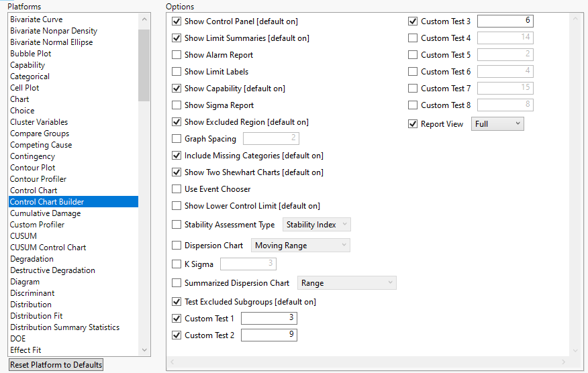Uncheck the Report View checkbox
This screenshot has width=588, height=373.
(x=413, y=123)
